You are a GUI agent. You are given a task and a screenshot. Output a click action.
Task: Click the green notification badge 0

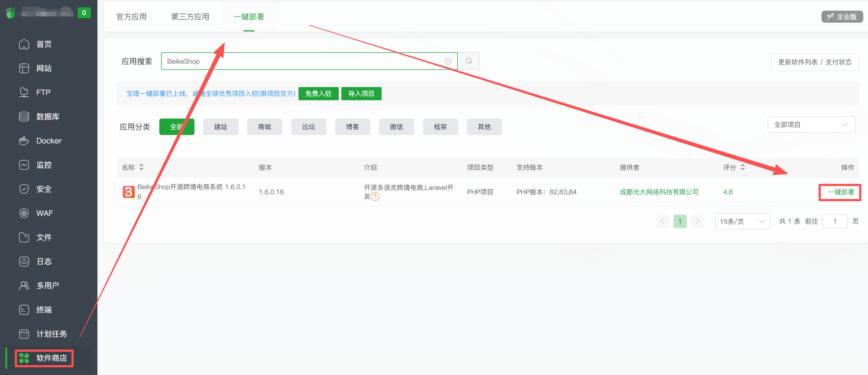[84, 13]
